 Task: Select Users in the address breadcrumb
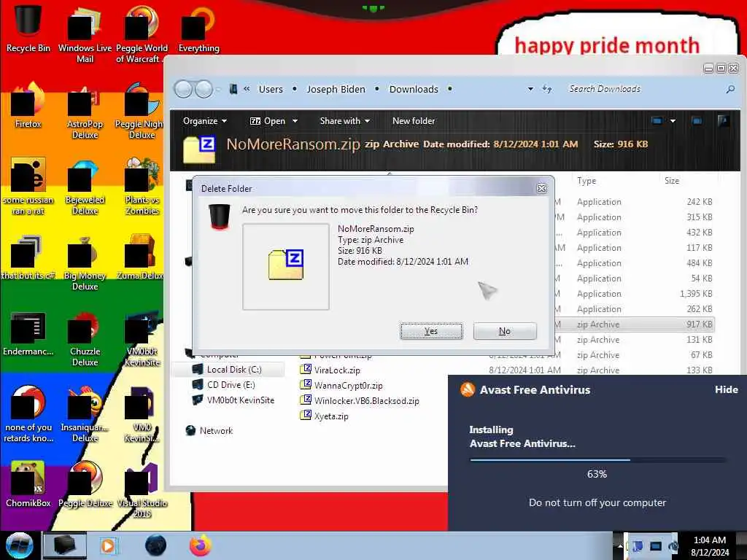tap(271, 89)
